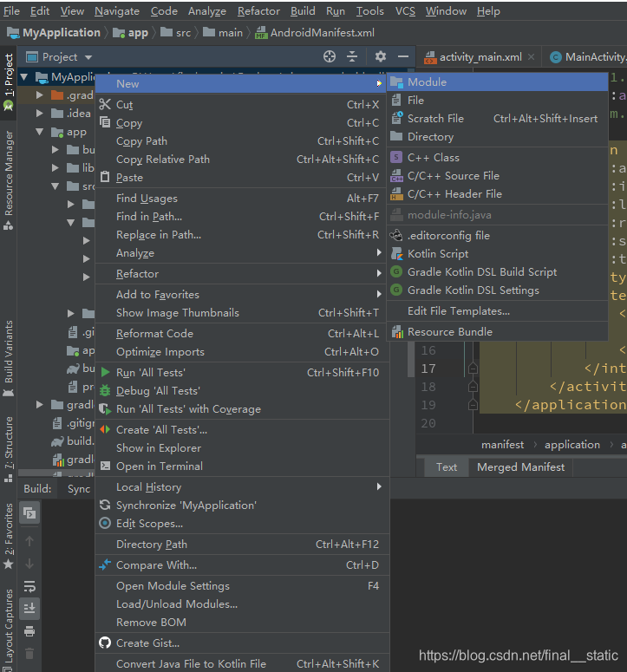Click the Compare With arrows icon
This screenshot has height=672, width=627.
(x=105, y=564)
